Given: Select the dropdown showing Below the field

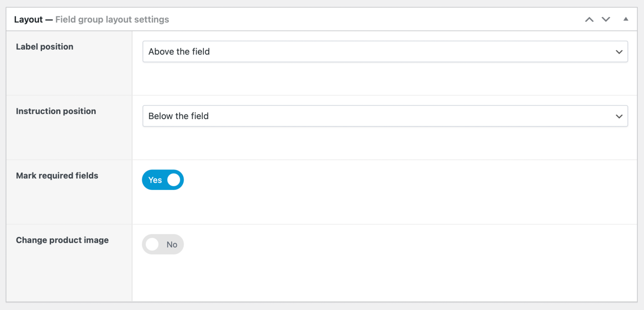Looking at the screenshot, I should tap(385, 116).
